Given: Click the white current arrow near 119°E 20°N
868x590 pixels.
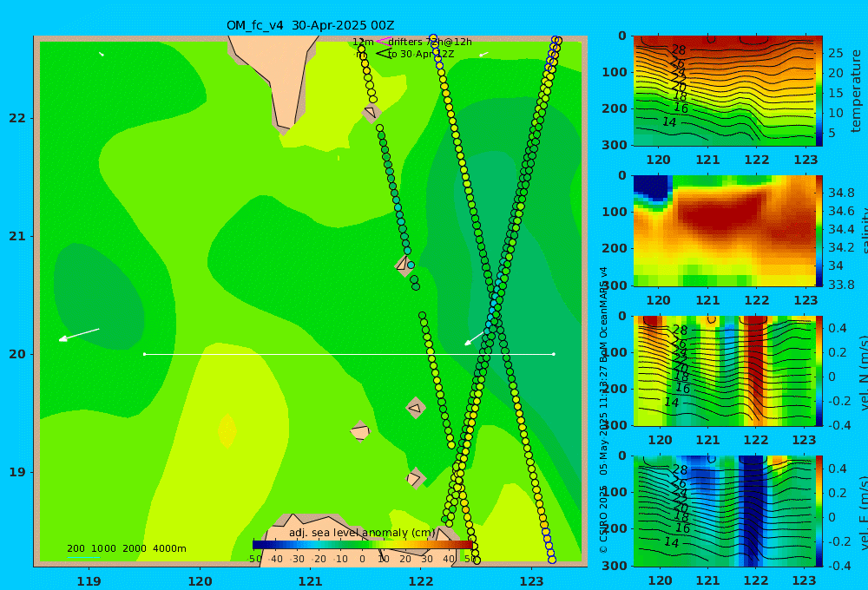Looking at the screenshot, I should (x=79, y=334).
